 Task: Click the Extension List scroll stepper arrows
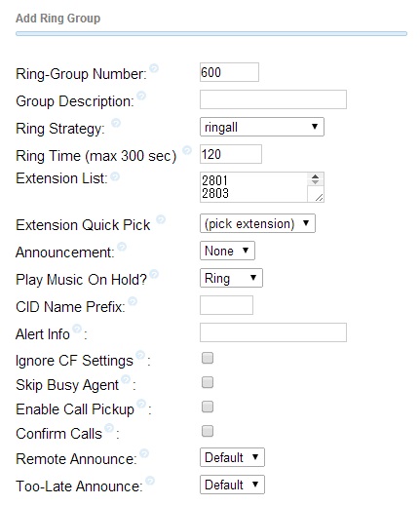click(315, 179)
